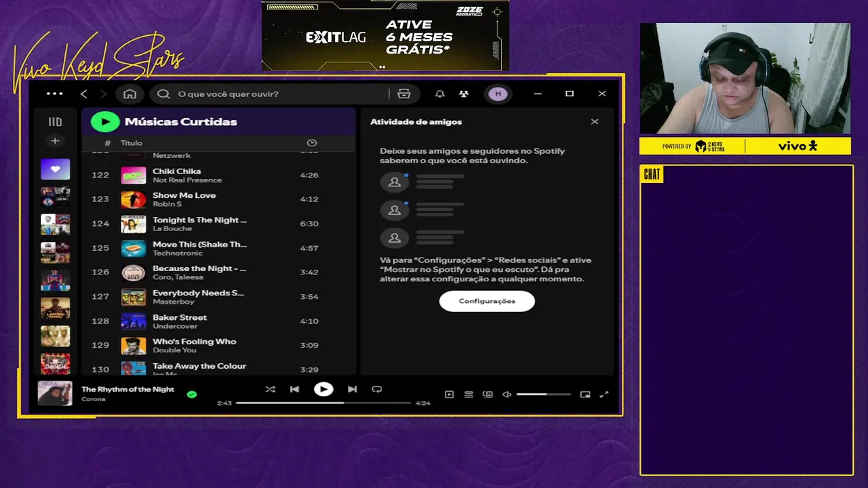Open artist Technotronic

(x=178, y=253)
